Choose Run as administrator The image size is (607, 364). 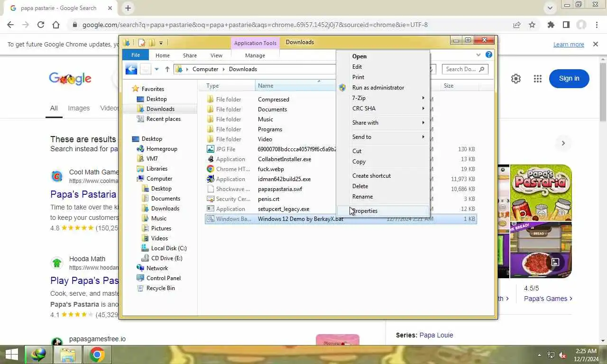pyautogui.click(x=383, y=88)
